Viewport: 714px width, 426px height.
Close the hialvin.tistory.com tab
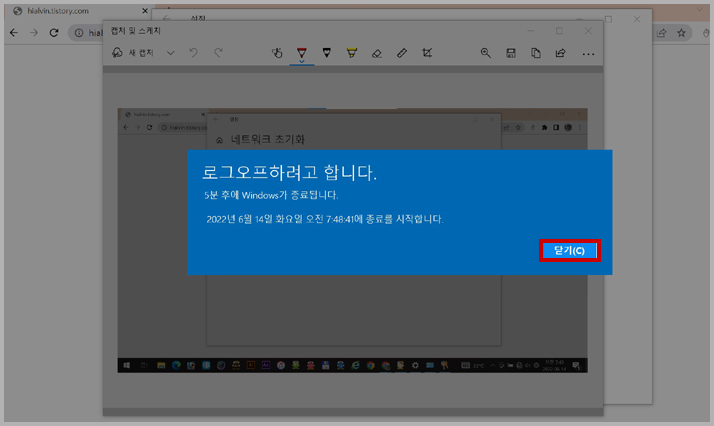click(145, 11)
